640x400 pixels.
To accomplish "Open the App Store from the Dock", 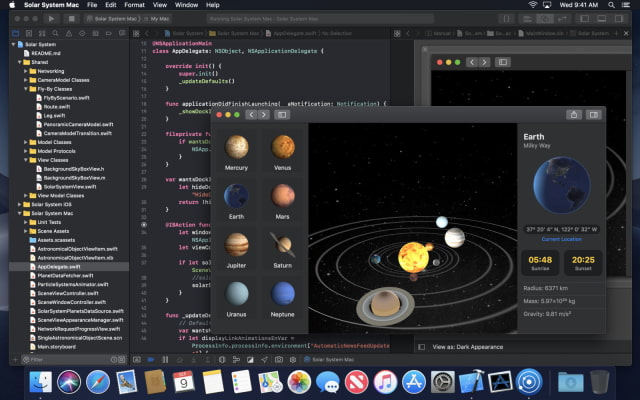I will pyautogui.click(x=414, y=381).
